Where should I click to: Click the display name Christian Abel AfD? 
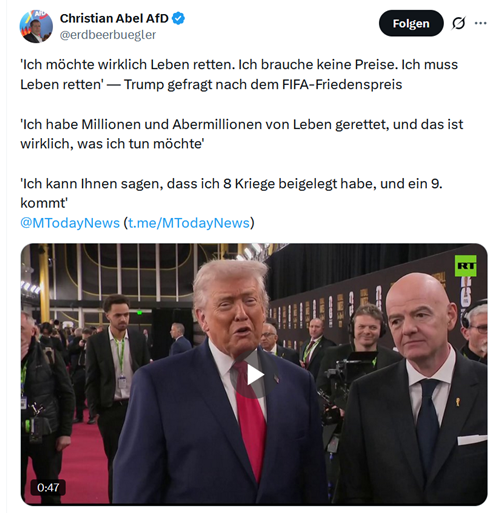[114, 18]
